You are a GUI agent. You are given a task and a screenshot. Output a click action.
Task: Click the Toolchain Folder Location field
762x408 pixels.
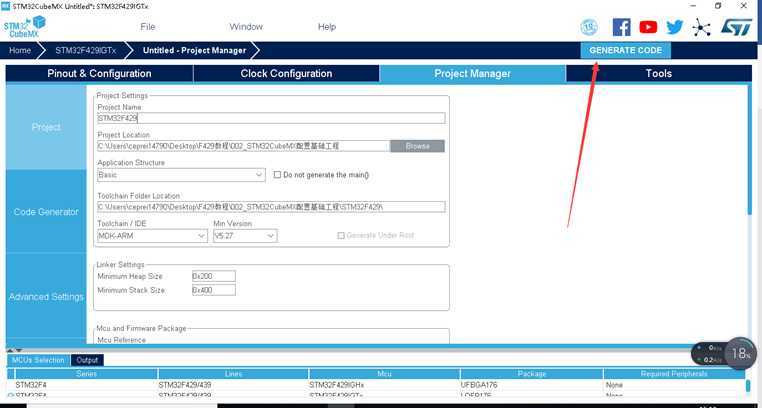point(271,207)
